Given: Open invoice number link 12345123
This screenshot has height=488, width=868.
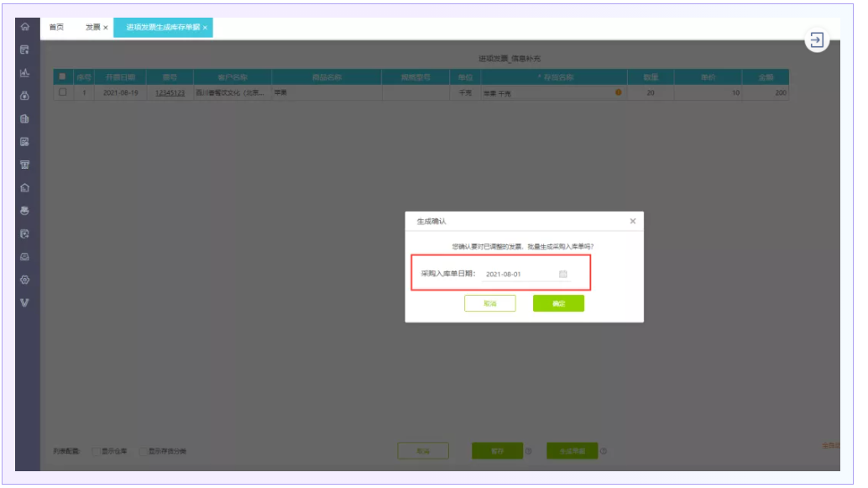Looking at the screenshot, I should pyautogui.click(x=170, y=92).
